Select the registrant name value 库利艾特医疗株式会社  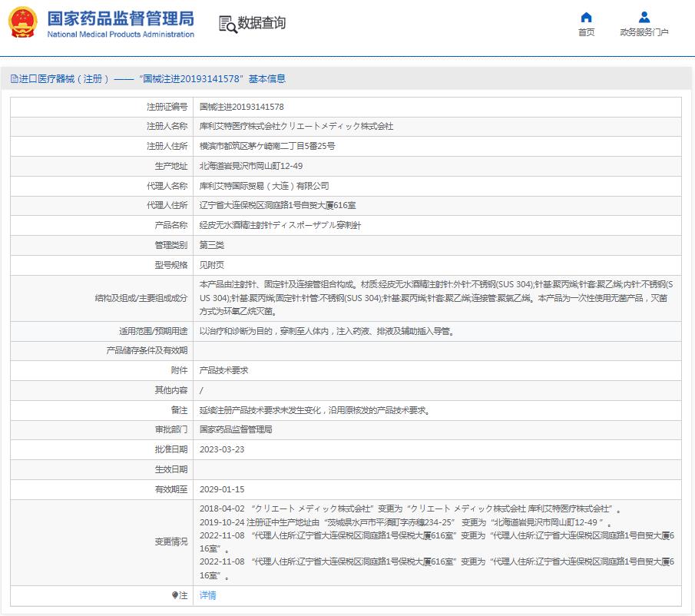click(x=296, y=126)
